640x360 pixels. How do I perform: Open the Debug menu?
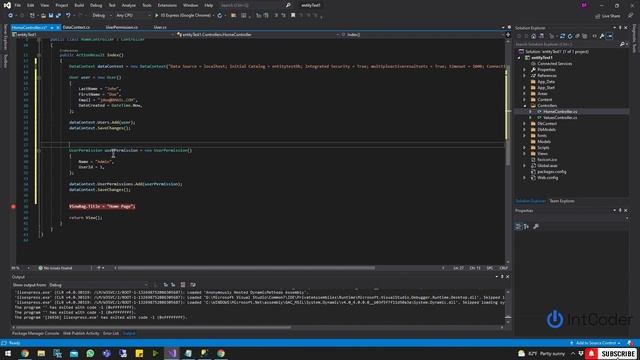point(96,5)
